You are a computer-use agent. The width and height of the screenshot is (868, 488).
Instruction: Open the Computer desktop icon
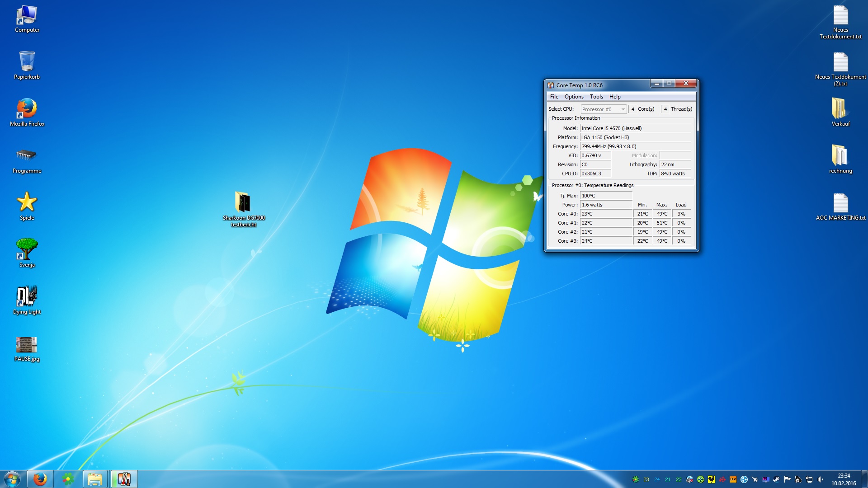coord(27,19)
